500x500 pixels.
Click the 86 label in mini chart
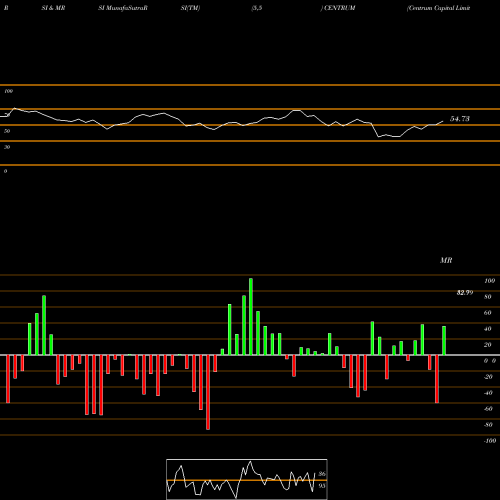[x=322, y=474]
